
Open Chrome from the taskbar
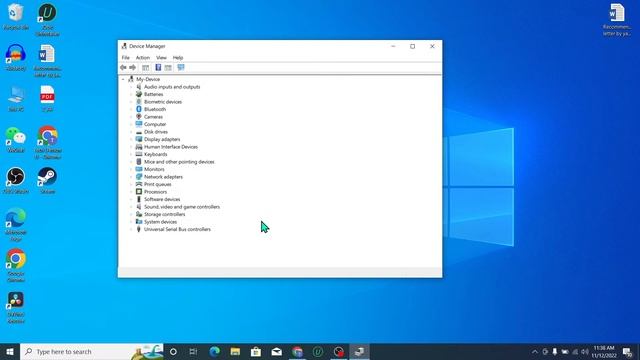tap(298, 351)
